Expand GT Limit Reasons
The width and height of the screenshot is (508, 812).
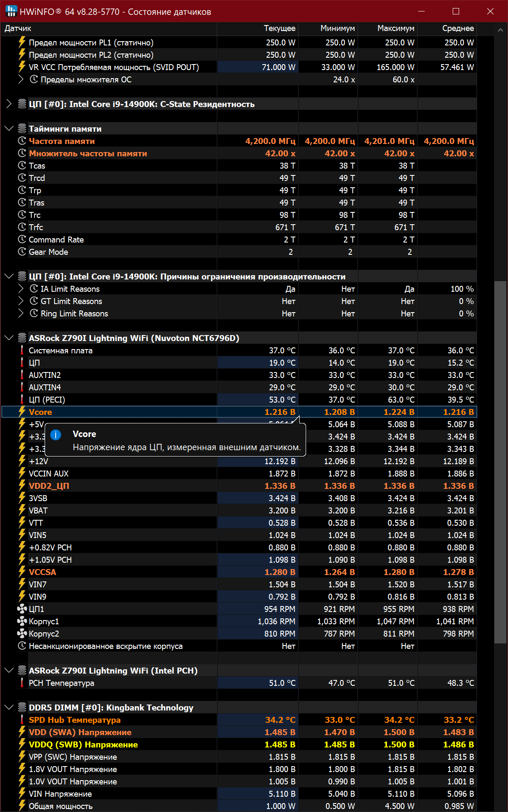click(x=21, y=301)
